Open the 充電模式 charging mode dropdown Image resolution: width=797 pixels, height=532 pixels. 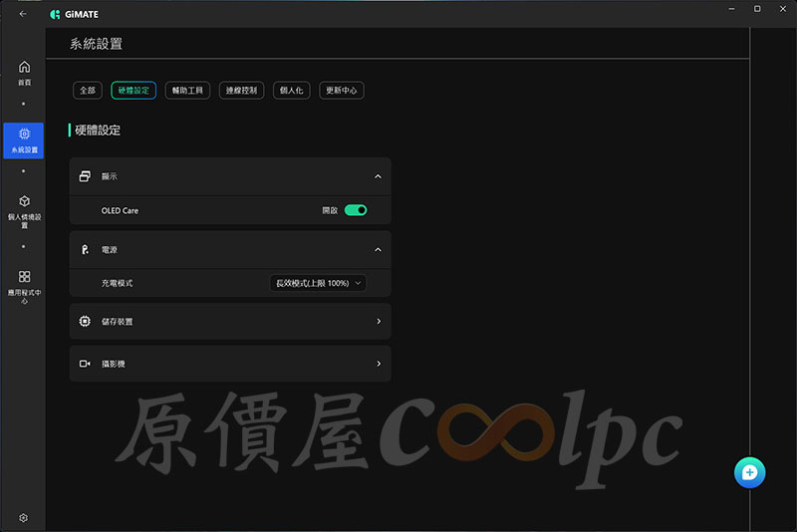click(318, 283)
